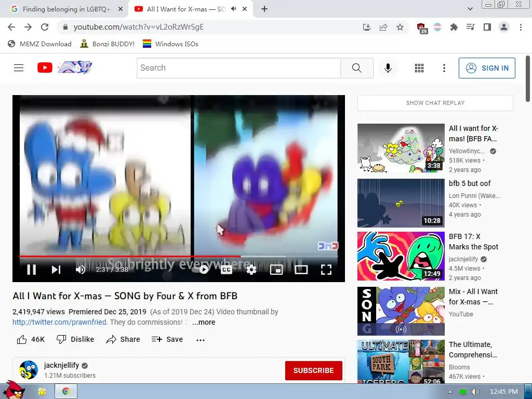Viewport: 532px width, 399px height.
Task: Start voice search with microphone
Action: coord(388,68)
